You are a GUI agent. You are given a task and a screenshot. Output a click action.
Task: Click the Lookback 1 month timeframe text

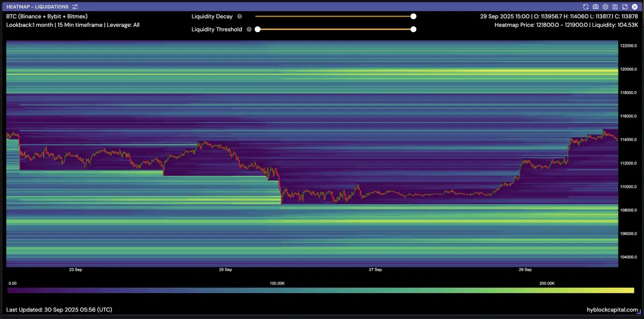[73, 25]
